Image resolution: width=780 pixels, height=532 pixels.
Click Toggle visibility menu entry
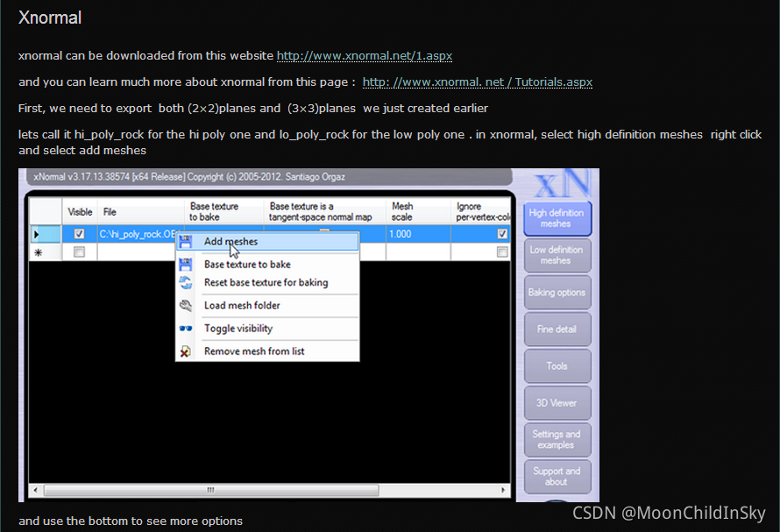[x=267, y=329]
